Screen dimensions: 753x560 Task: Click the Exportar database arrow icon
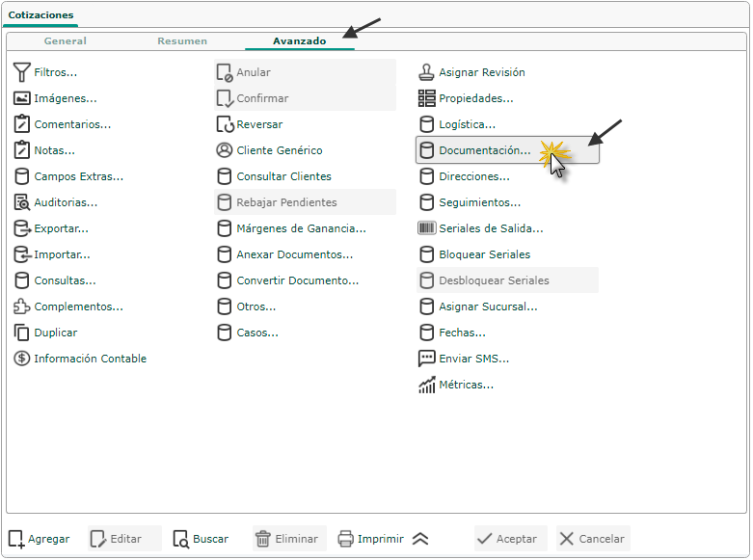[x=21, y=228]
